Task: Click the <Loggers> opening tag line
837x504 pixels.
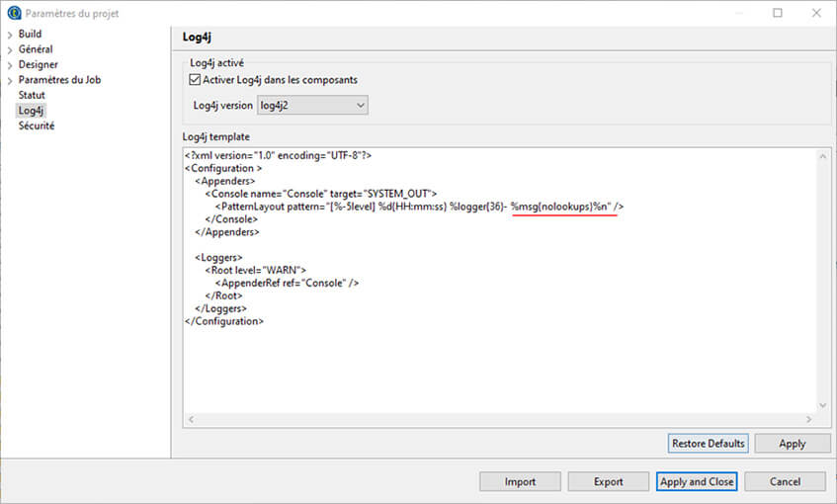Action: (x=218, y=257)
